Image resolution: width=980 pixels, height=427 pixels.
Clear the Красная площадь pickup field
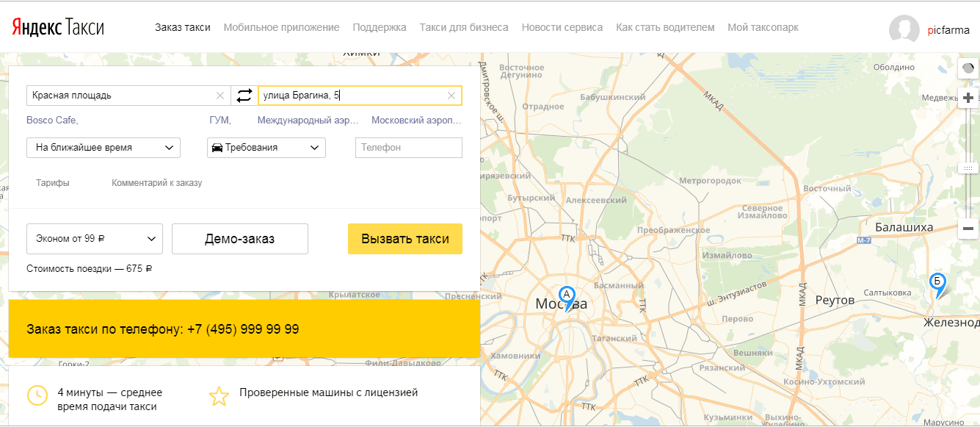point(220,96)
